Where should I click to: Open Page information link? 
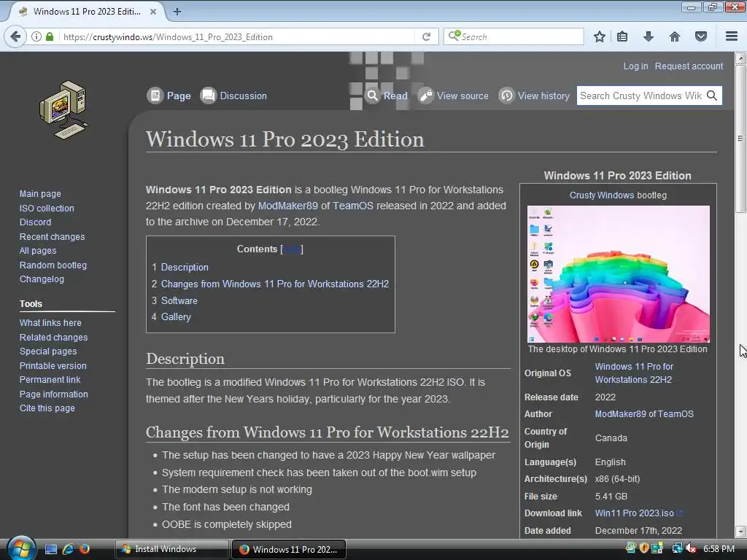(x=53, y=394)
